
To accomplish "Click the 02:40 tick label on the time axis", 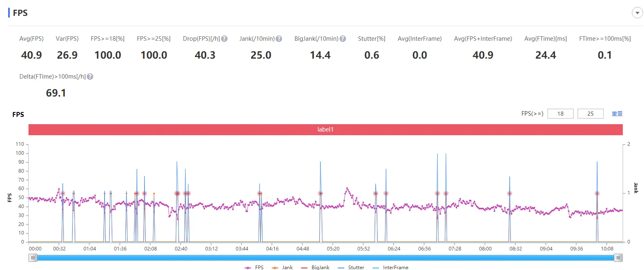I will [x=181, y=248].
